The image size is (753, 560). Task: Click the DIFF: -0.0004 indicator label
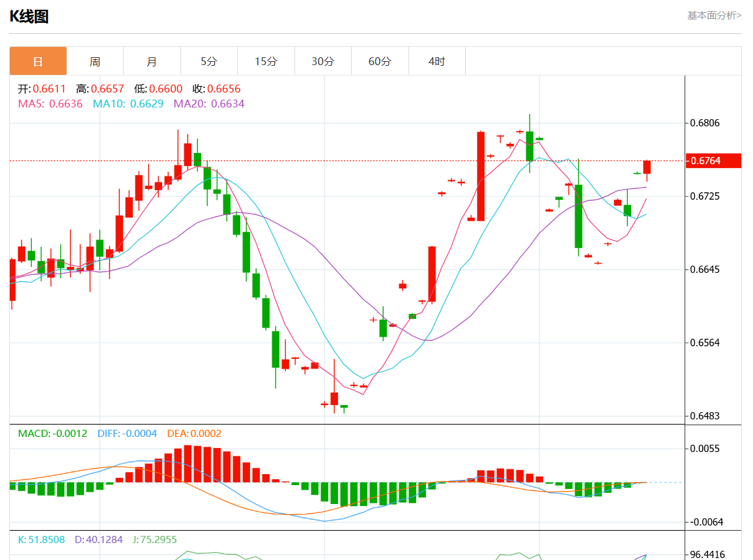[127, 433]
